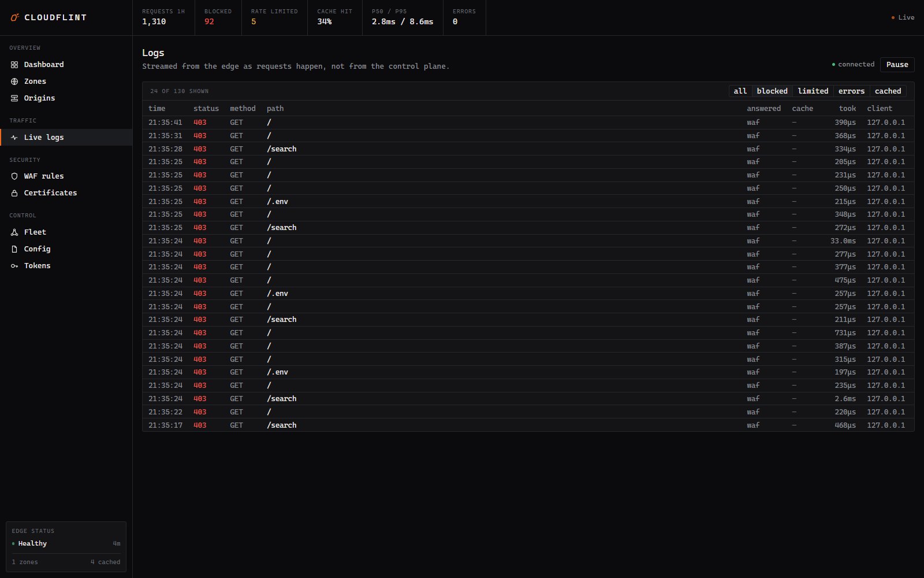Click the Tokens key icon

(x=14, y=266)
